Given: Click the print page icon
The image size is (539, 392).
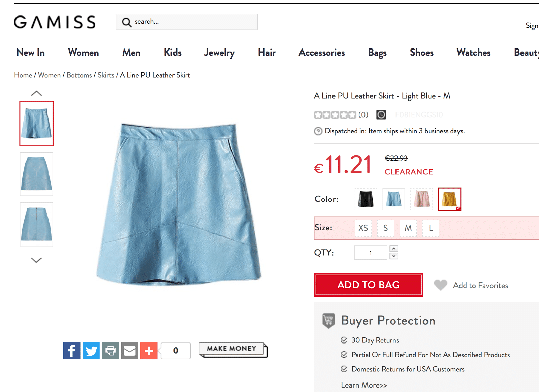Looking at the screenshot, I should [110, 351].
